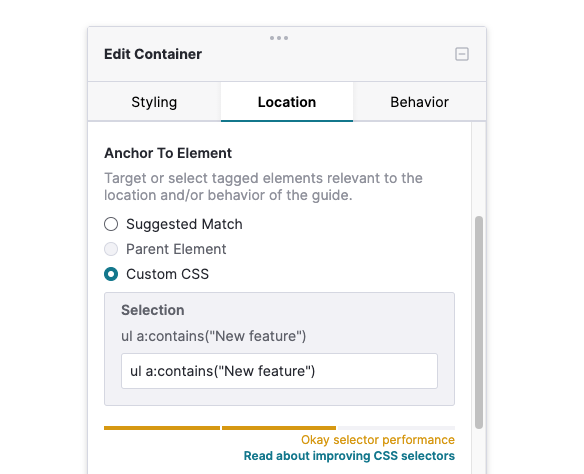Click the Suggested Match label text

pyautogui.click(x=184, y=224)
